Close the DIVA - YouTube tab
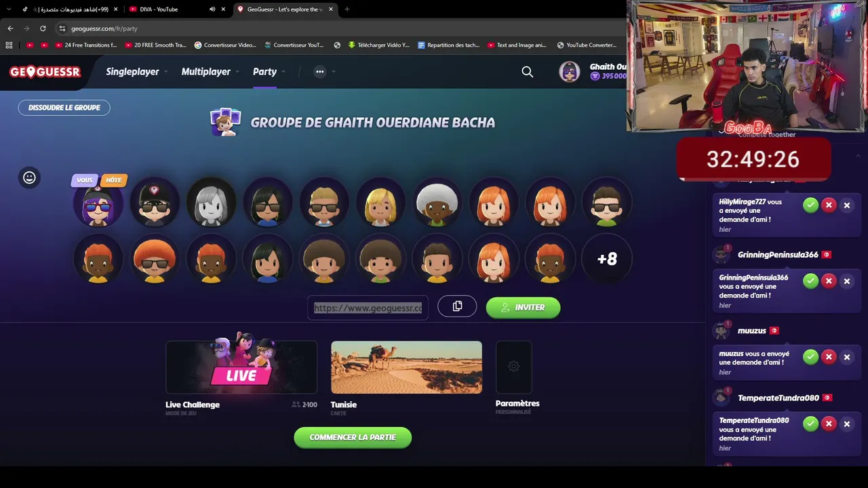868x488 pixels. coord(223,9)
